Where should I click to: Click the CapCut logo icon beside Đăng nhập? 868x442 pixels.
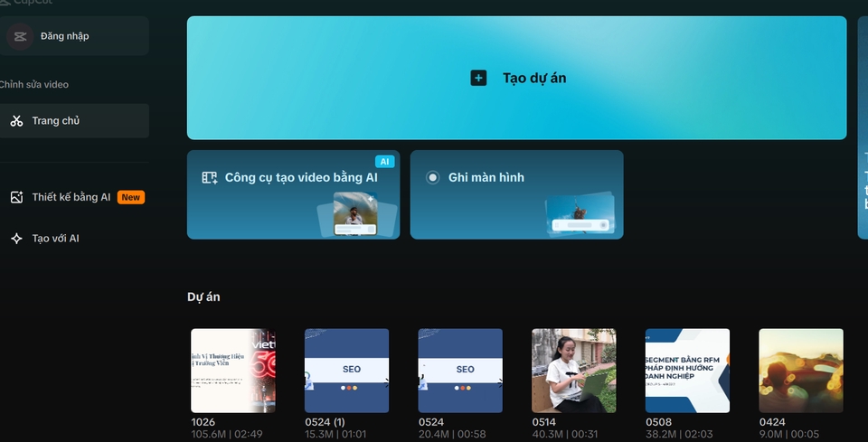(18, 36)
